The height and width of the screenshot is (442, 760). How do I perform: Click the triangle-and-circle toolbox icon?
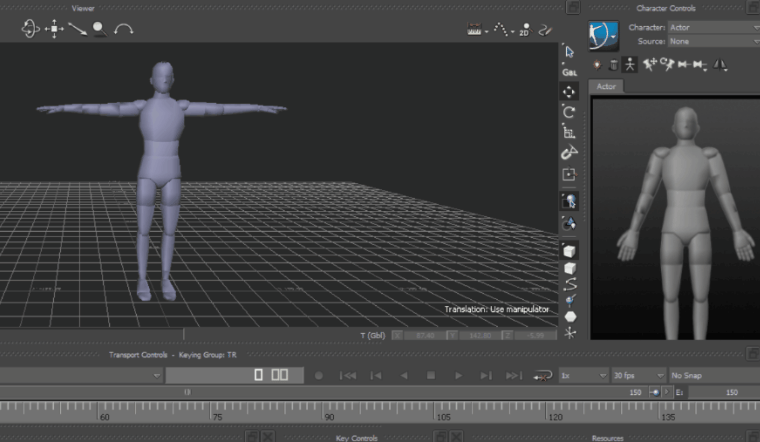click(569, 223)
